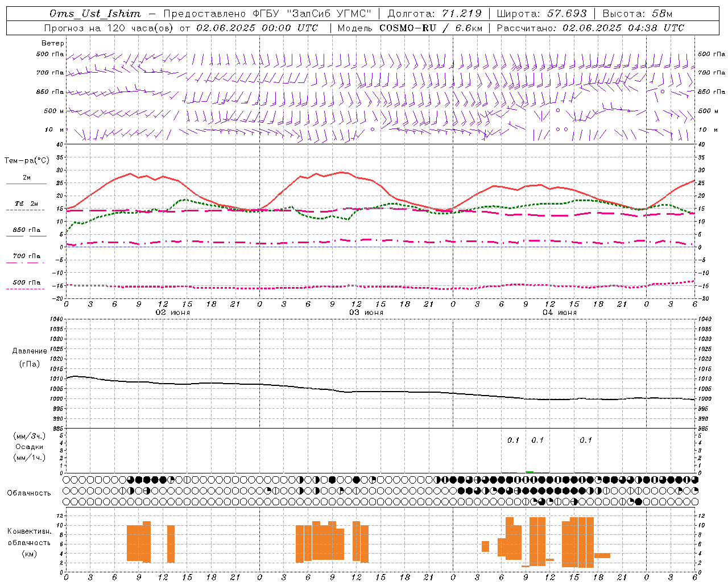Click the Td 2м legend entry

27,203
